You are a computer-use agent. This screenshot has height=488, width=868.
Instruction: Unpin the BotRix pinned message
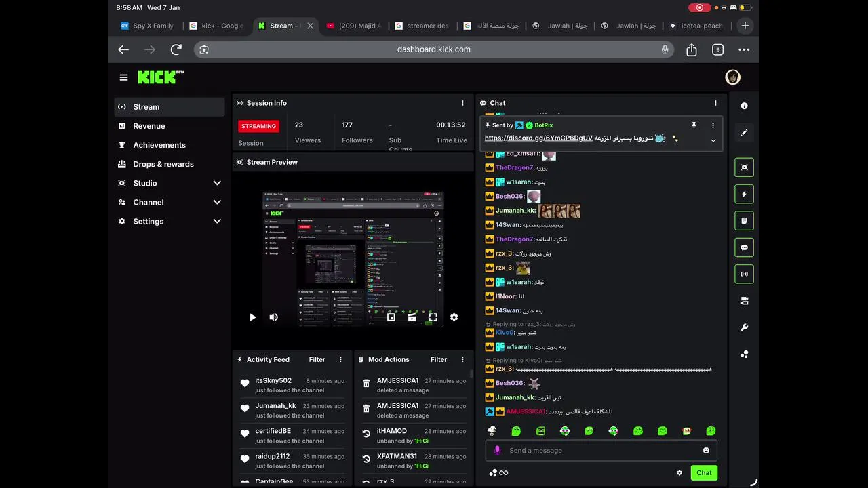pyautogui.click(x=694, y=125)
